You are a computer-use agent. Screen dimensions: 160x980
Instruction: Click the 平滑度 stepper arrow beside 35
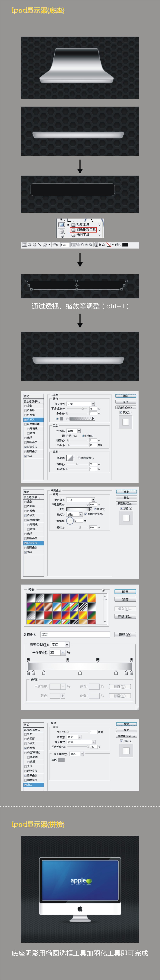[63, 652]
